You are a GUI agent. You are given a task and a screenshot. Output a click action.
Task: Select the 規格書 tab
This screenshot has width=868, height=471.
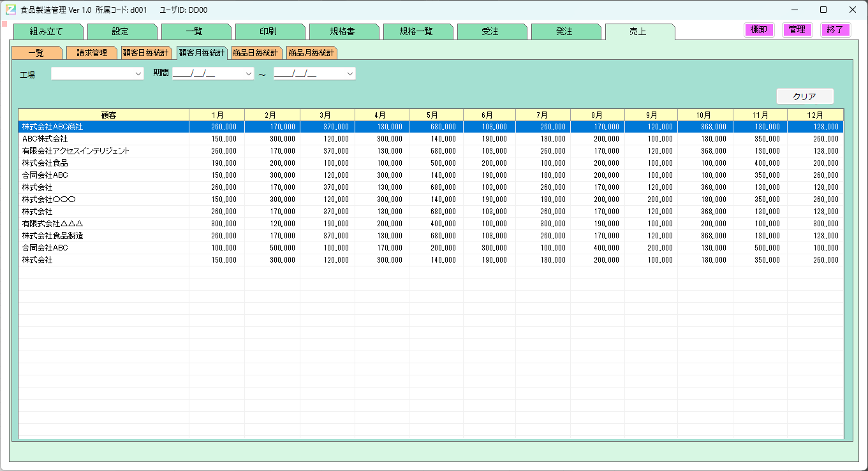tap(343, 31)
